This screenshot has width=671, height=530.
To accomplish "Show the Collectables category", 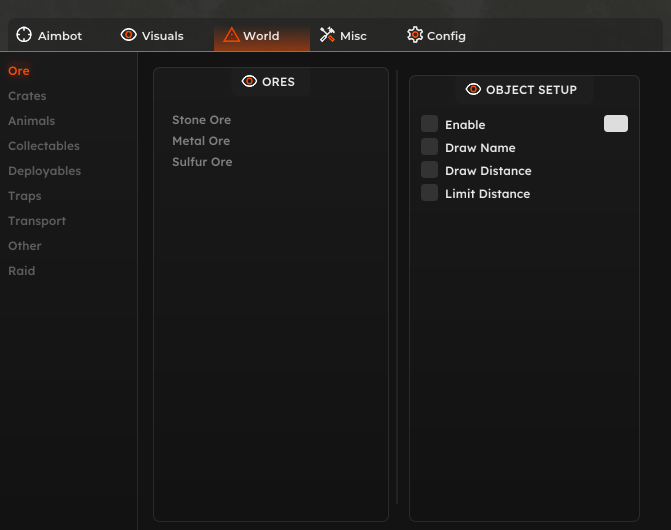I will [x=44, y=146].
